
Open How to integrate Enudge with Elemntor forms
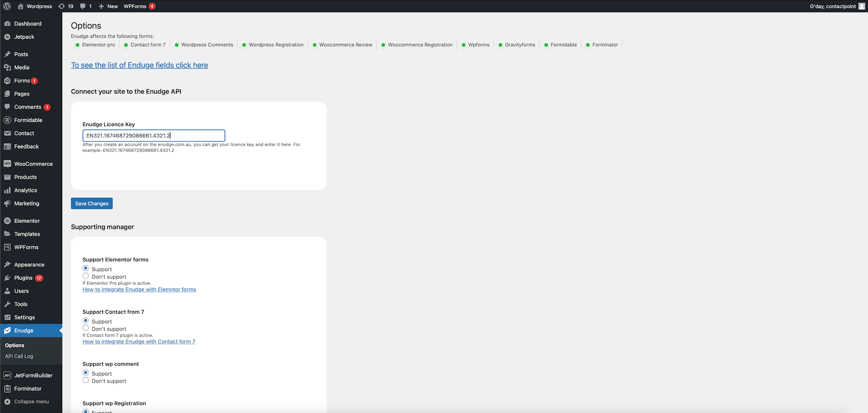point(139,290)
